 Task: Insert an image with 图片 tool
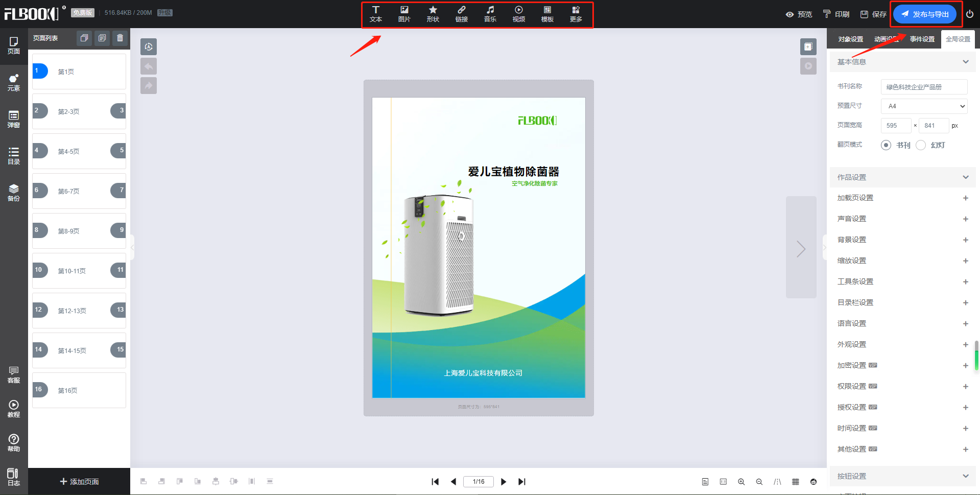coord(404,14)
